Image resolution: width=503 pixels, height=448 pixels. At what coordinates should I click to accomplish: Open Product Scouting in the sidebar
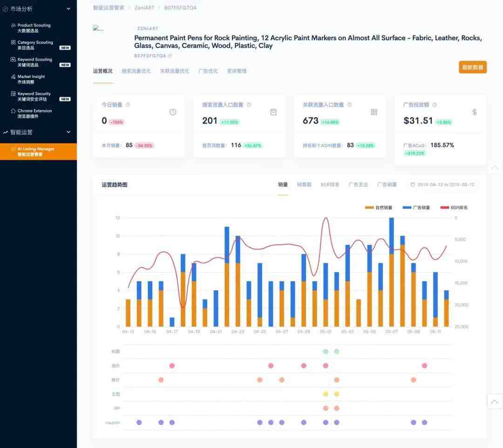[34, 28]
